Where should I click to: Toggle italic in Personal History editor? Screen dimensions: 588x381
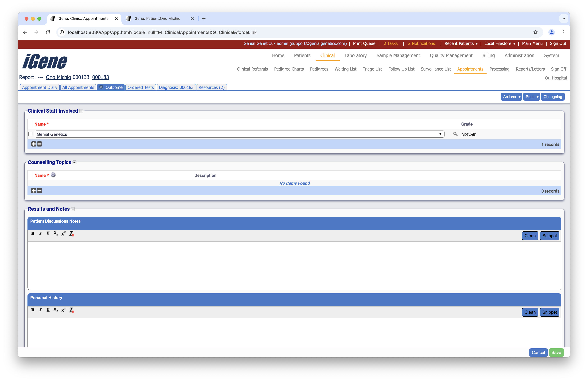click(40, 310)
